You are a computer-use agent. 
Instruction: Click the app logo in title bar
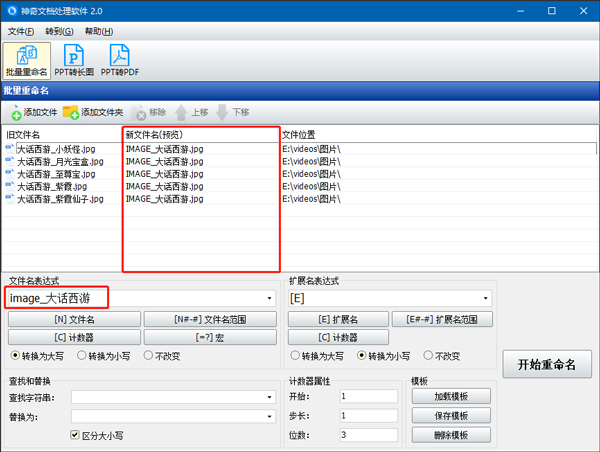pyautogui.click(x=12, y=10)
